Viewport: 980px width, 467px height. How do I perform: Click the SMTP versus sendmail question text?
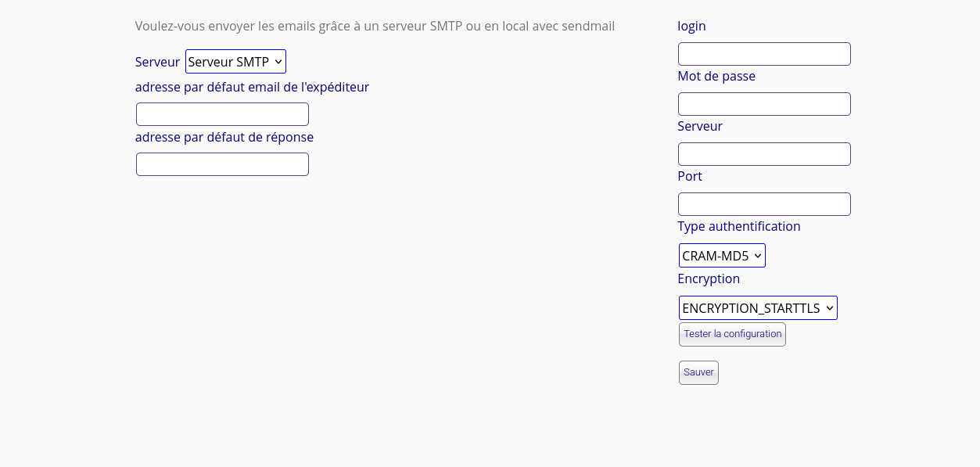coord(375,26)
